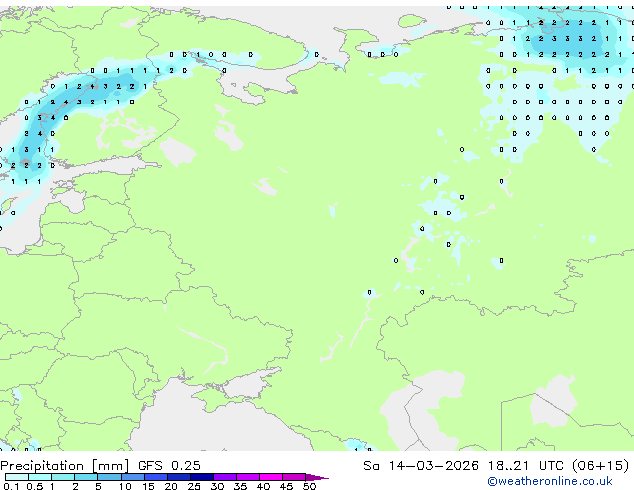Choose the 20–25 mm legend color box

(178, 477)
